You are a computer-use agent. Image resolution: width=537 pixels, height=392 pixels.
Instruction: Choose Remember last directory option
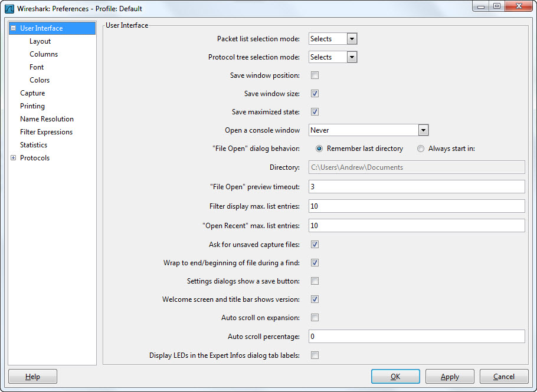click(x=319, y=149)
